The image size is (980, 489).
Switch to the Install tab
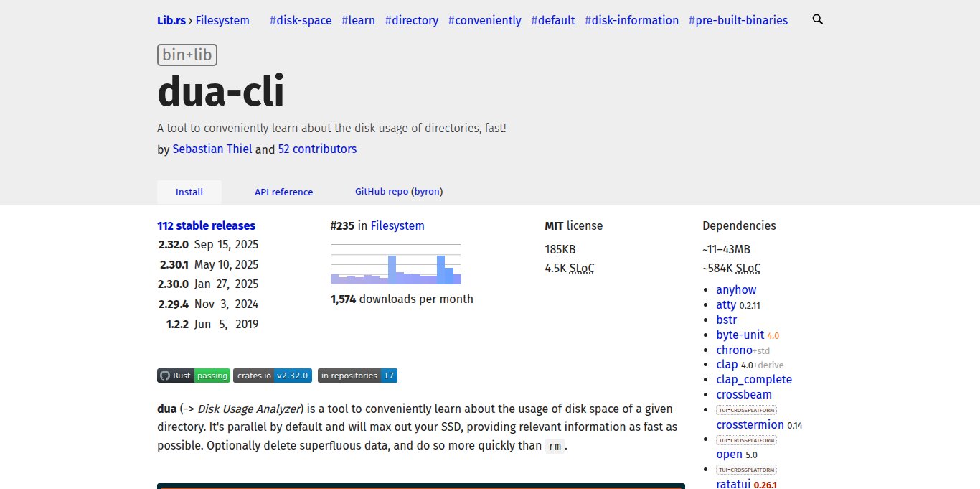tap(189, 192)
